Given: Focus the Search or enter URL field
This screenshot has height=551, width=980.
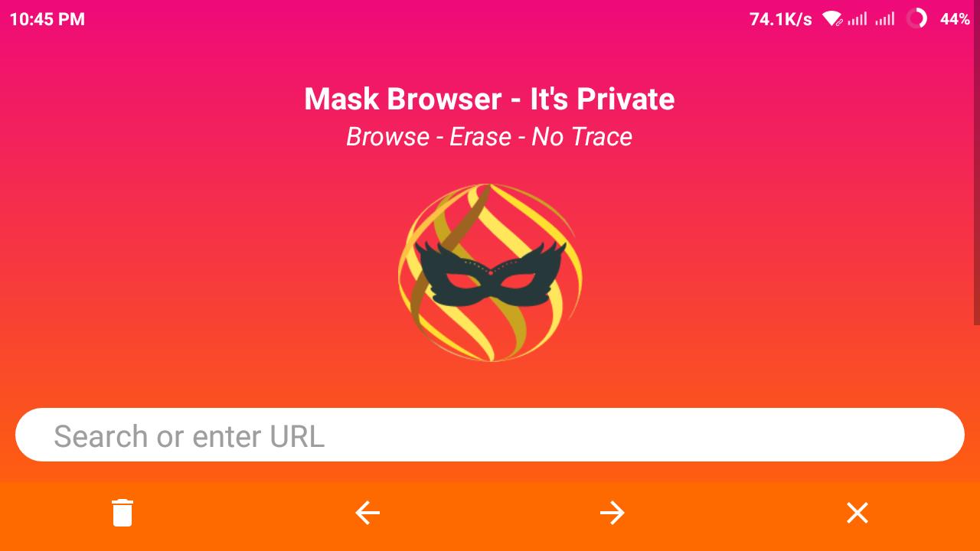Looking at the screenshot, I should [490, 435].
